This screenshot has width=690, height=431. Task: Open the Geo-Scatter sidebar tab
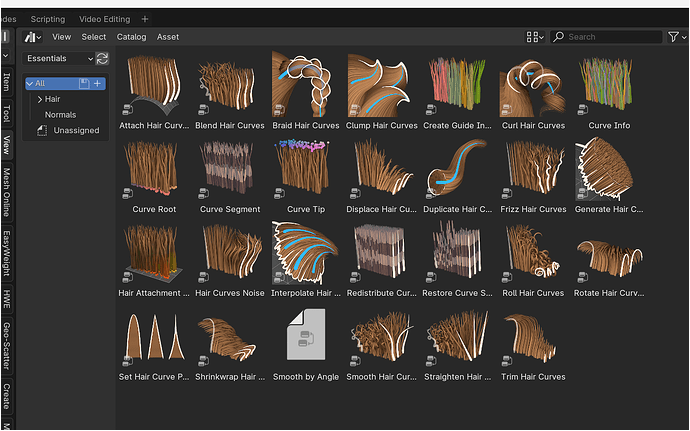click(6, 346)
